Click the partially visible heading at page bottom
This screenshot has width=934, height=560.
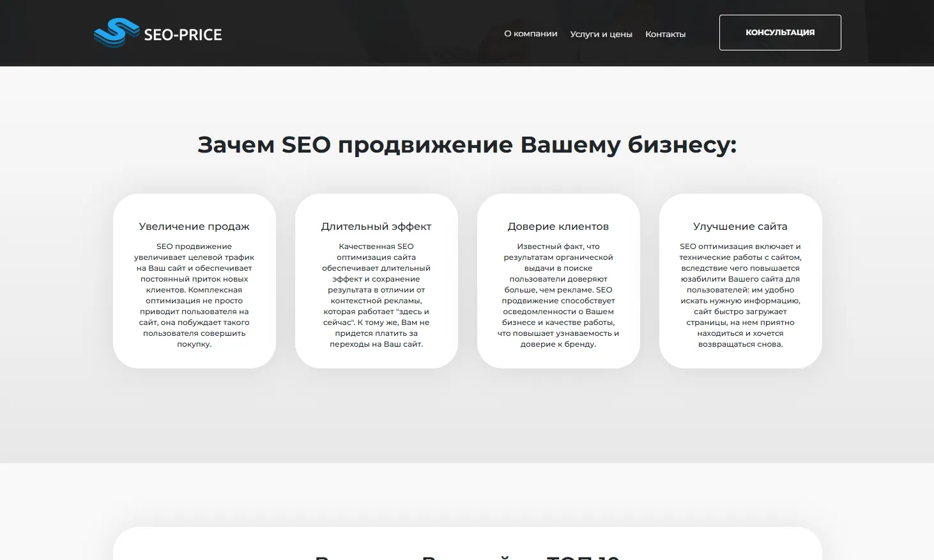point(467,556)
